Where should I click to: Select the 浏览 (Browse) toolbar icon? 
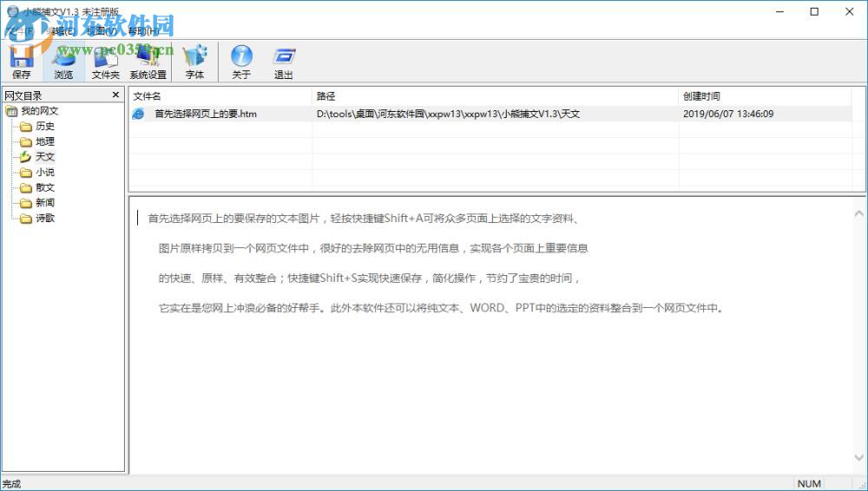click(x=63, y=61)
